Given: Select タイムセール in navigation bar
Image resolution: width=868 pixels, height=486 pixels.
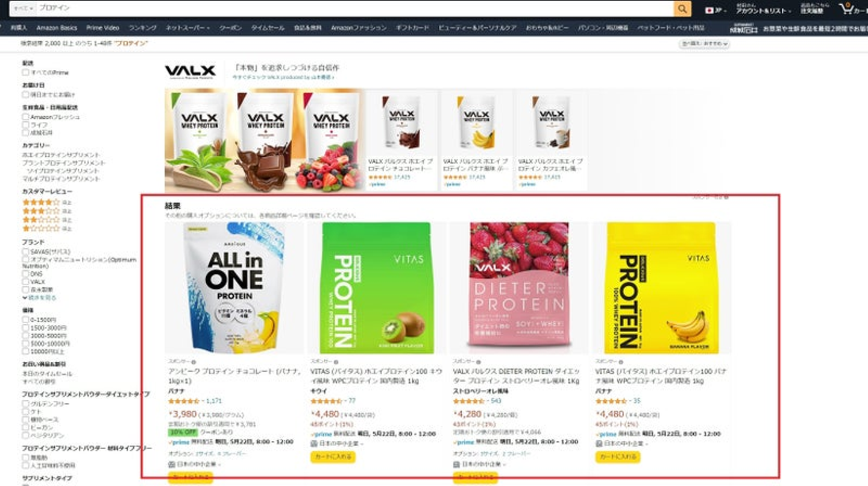Looking at the screenshot, I should tap(268, 28).
